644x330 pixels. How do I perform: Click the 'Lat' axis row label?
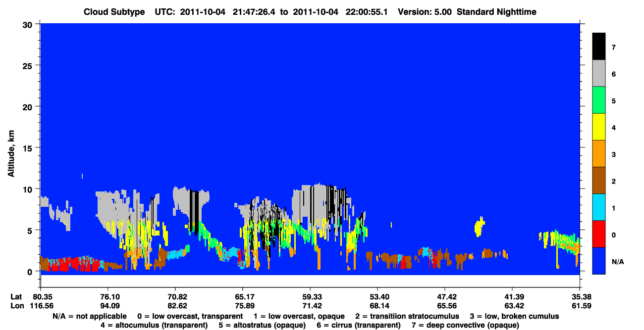coord(16,297)
